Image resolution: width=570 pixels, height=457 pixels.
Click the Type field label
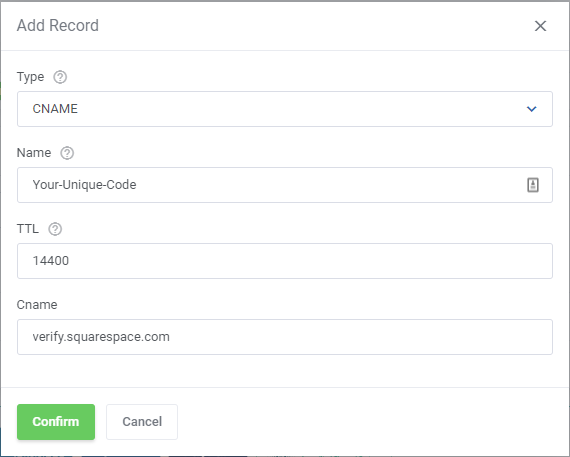(31, 77)
